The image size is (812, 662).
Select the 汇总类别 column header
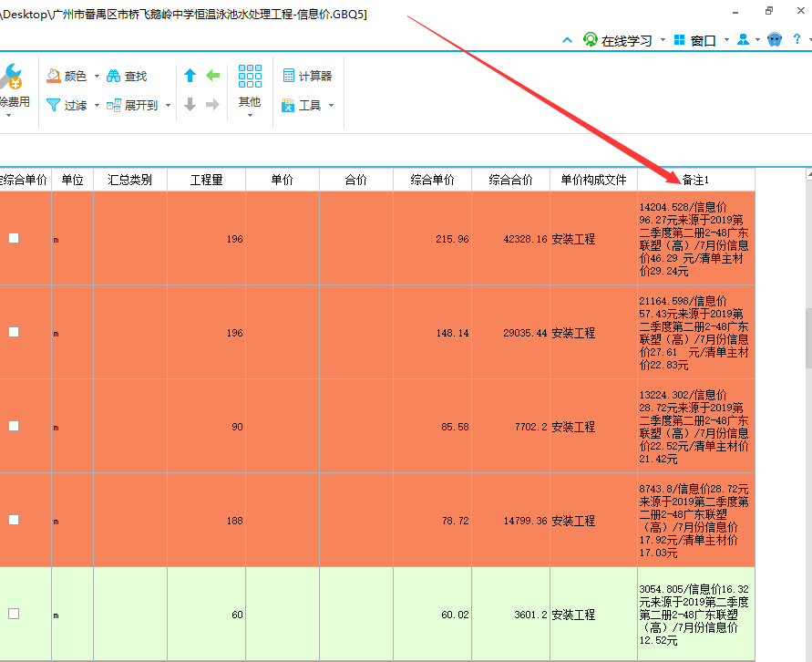(130, 180)
